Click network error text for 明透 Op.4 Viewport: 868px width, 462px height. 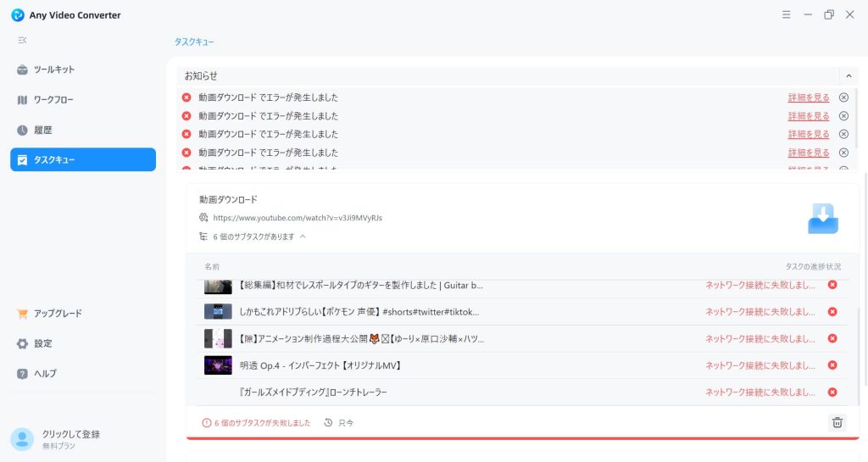click(x=760, y=365)
